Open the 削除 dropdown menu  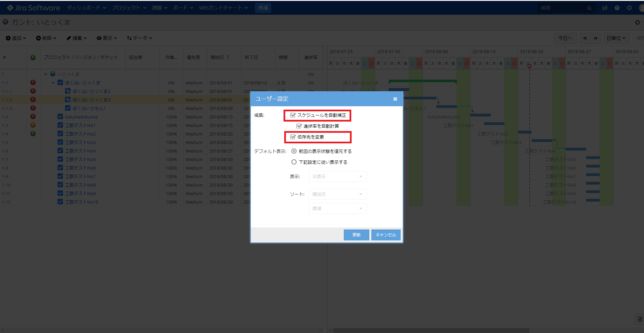46,38
